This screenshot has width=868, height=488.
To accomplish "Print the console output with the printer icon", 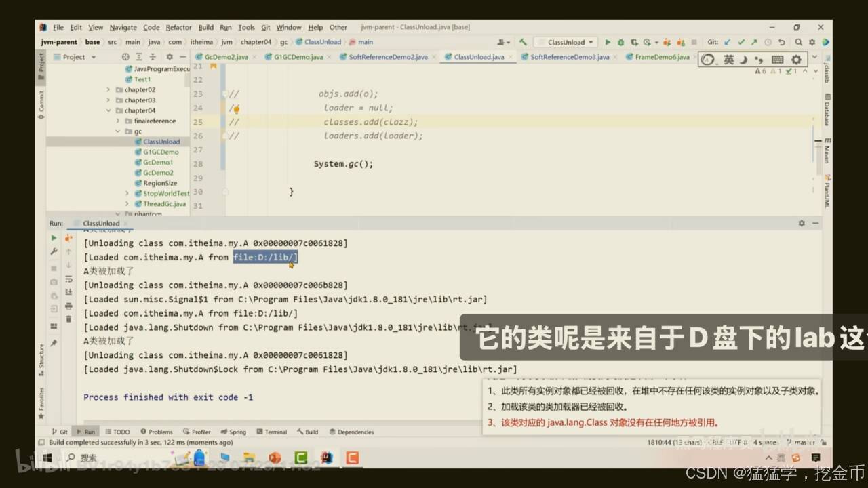I will coord(68,306).
